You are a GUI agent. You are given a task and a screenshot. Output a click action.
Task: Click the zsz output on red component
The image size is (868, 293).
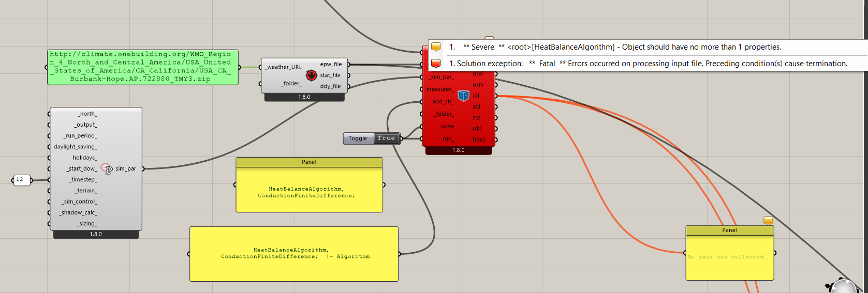(x=477, y=118)
